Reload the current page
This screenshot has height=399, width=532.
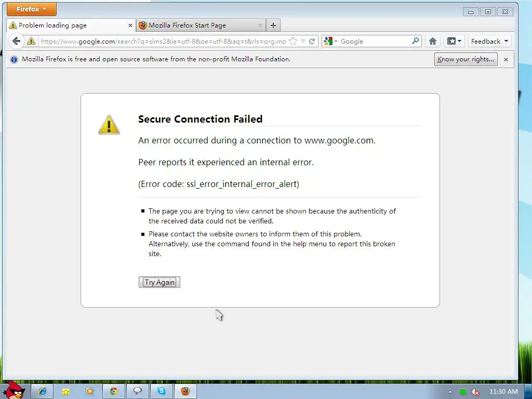tap(312, 42)
